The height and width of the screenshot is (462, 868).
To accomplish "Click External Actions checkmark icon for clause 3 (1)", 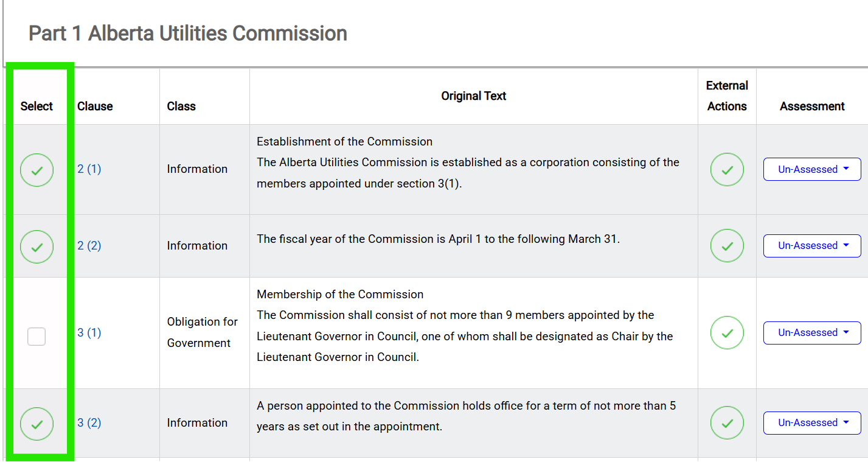I will [x=727, y=333].
